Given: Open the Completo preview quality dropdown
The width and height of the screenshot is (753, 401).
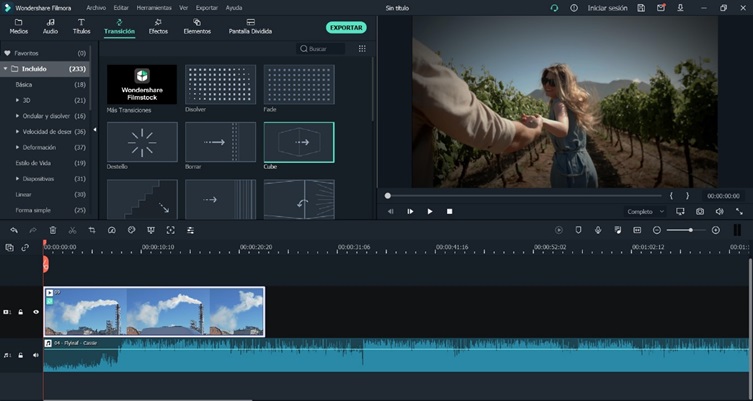Looking at the screenshot, I should (645, 212).
